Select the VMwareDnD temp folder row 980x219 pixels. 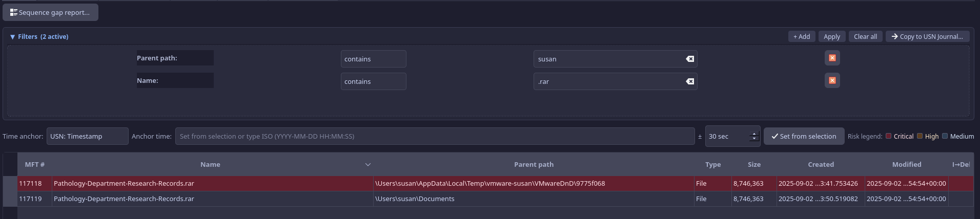click(489, 184)
